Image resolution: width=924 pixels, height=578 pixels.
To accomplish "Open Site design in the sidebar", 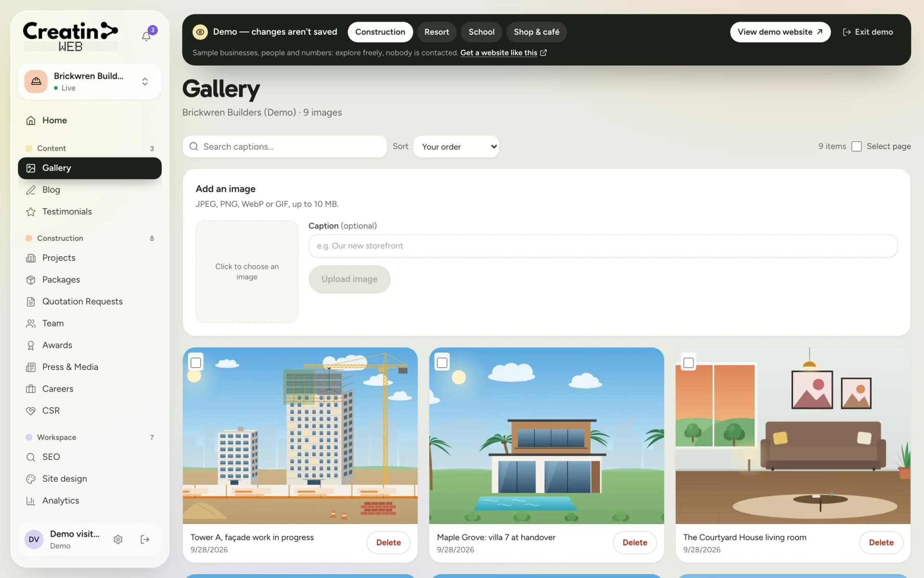I will (x=90, y=479).
